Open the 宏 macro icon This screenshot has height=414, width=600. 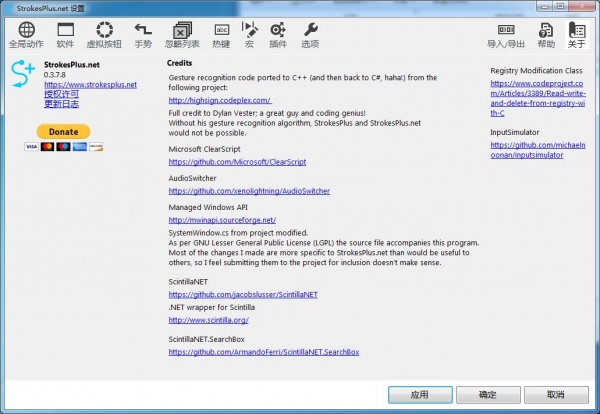tap(250, 35)
